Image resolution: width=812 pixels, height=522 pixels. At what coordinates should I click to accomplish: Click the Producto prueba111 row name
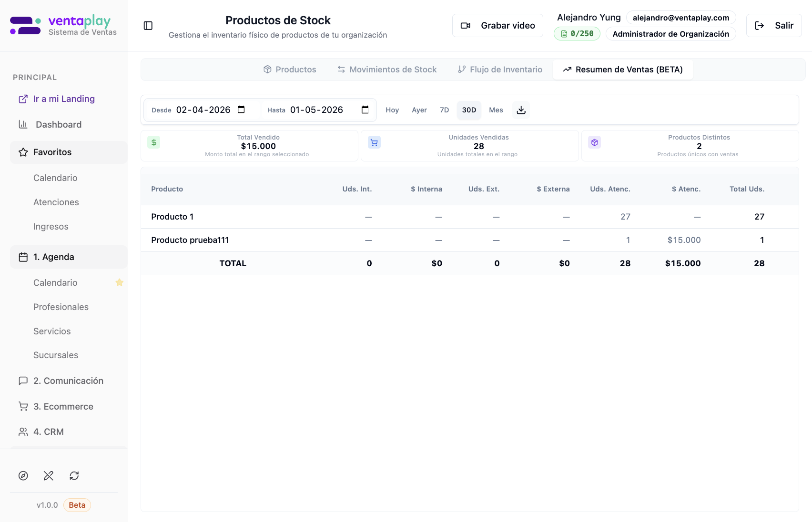pos(190,240)
